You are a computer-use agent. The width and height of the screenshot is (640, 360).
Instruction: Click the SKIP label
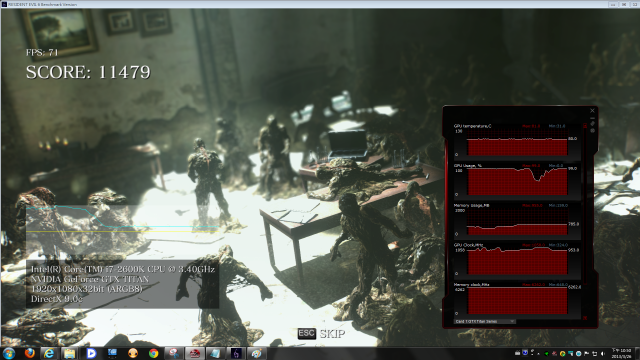332,334
